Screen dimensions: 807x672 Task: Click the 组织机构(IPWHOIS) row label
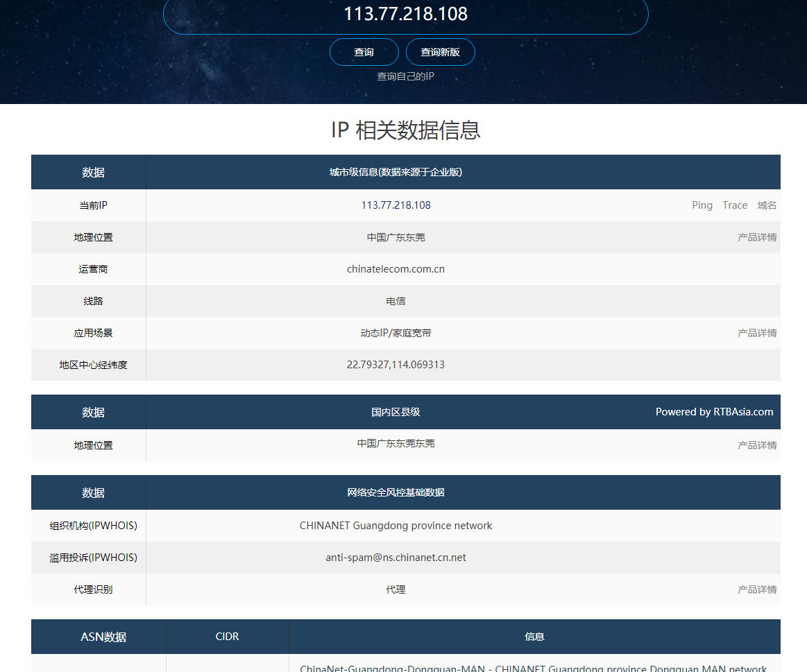[x=93, y=526]
